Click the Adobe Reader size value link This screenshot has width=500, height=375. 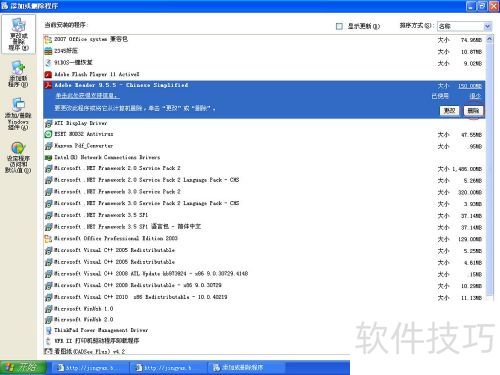[470, 86]
